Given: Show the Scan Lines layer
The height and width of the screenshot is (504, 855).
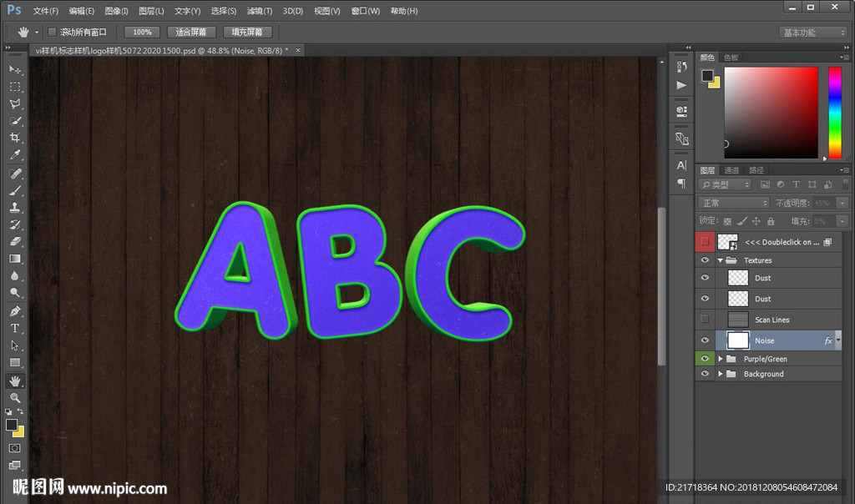Looking at the screenshot, I should (705, 319).
